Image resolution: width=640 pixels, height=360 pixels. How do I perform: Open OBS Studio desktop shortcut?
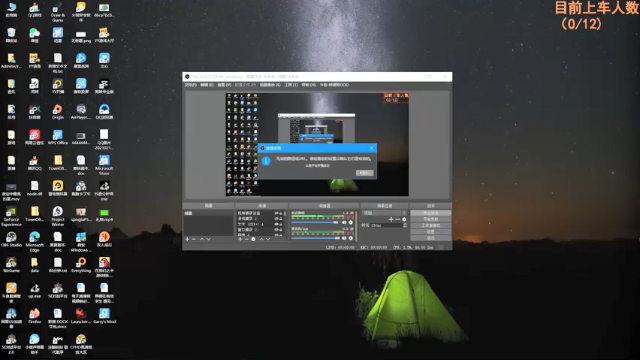tap(11, 239)
